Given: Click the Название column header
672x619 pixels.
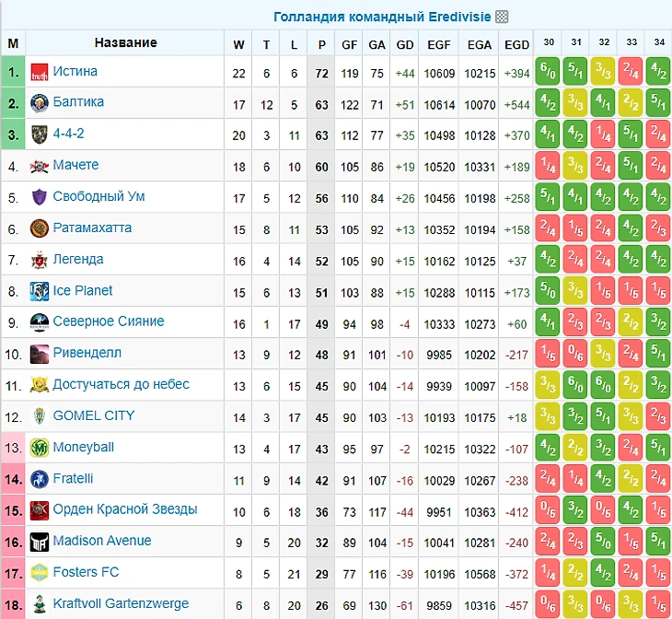Looking at the screenshot, I should click(125, 43).
